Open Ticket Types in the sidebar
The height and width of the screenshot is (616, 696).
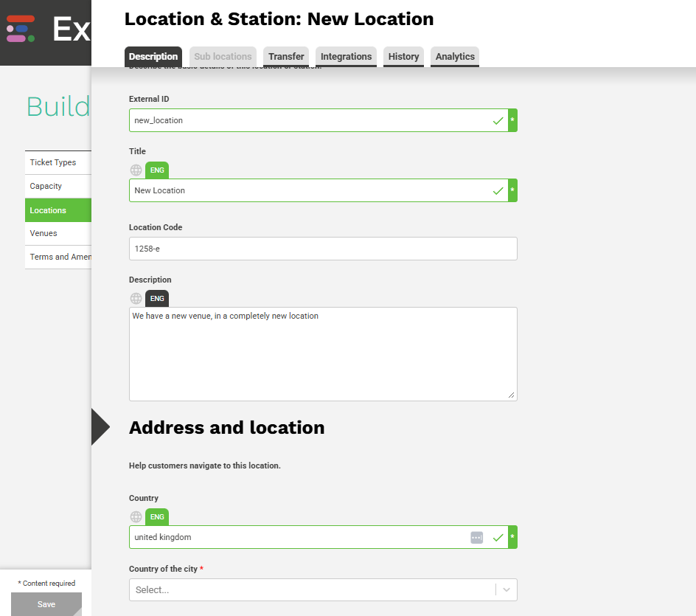(x=53, y=163)
